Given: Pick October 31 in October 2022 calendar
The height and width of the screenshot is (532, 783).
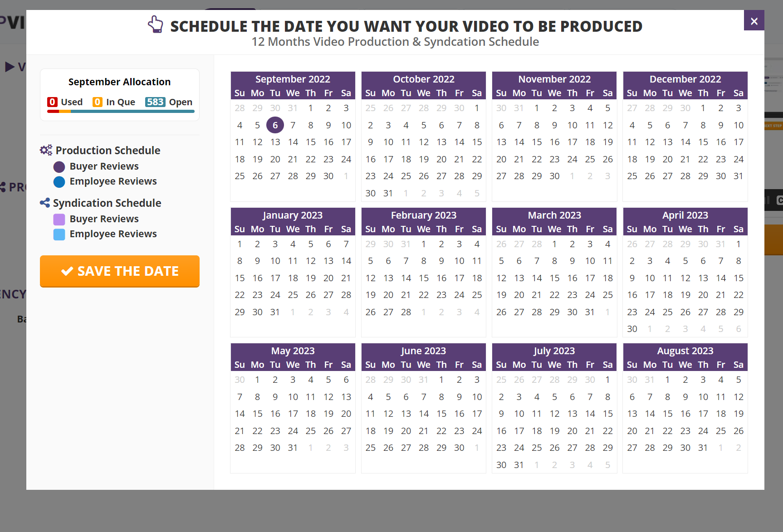Looking at the screenshot, I should click(x=388, y=193).
